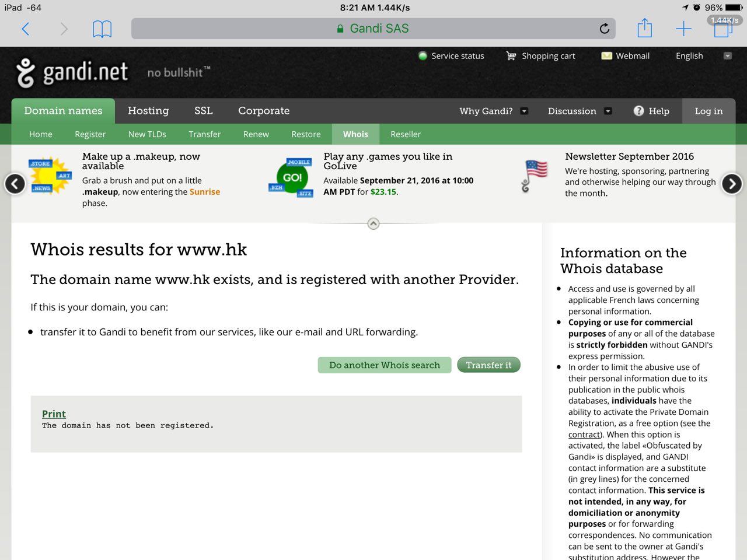Image resolution: width=747 pixels, height=560 pixels.
Task: Click the Help question mark icon
Action: 639,111
